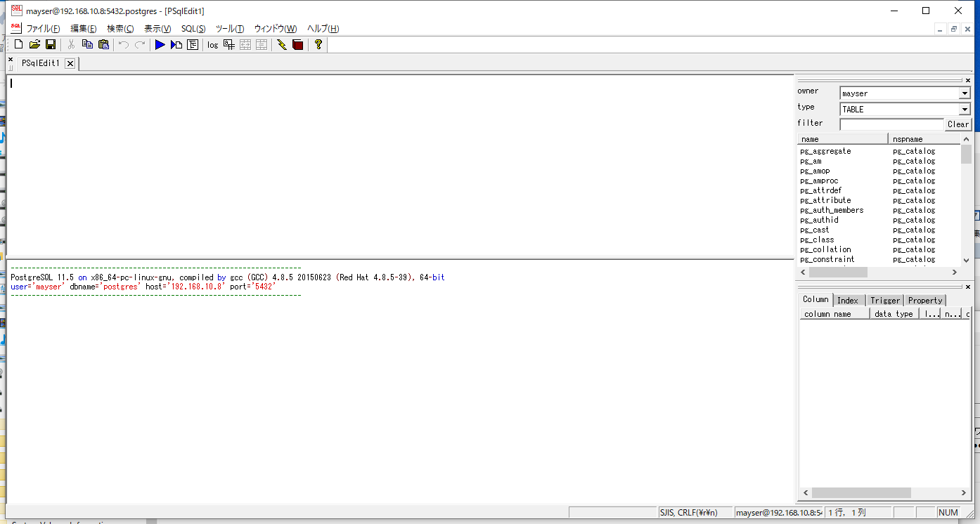Select pg_auth_members in the table list
Image resolution: width=980 pixels, height=524 pixels.
tap(832, 210)
